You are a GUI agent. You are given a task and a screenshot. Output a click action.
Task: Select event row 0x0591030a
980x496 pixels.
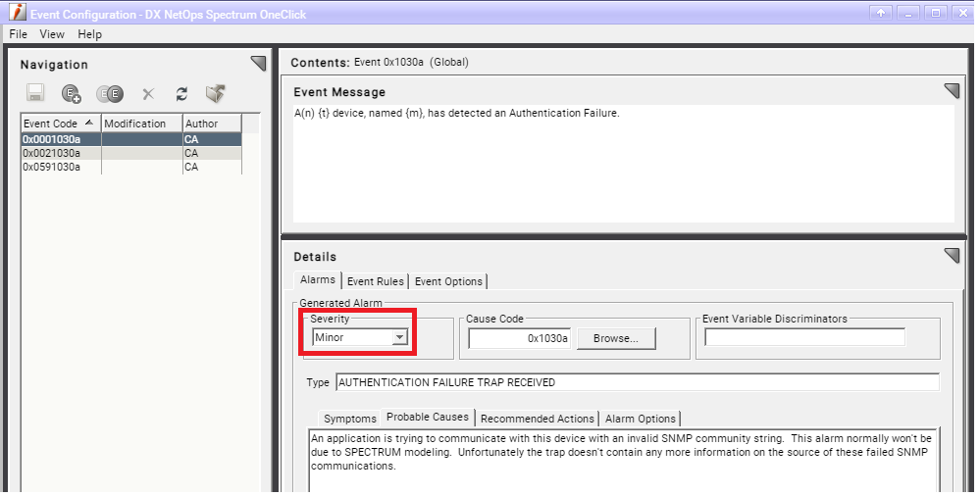(131, 167)
